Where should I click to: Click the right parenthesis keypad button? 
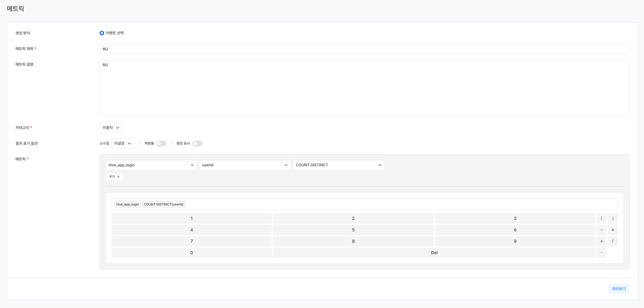click(x=612, y=218)
